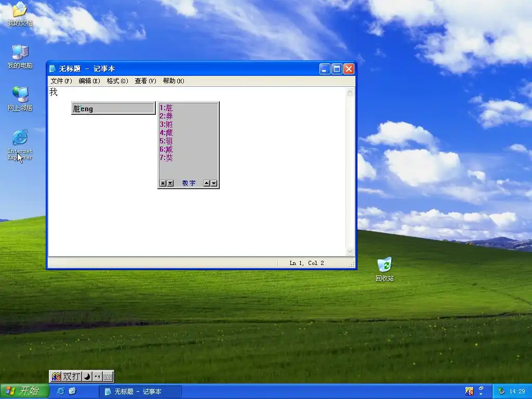Open the language bar options arrow
Viewport: 532px width, 399px height.
[481, 394]
